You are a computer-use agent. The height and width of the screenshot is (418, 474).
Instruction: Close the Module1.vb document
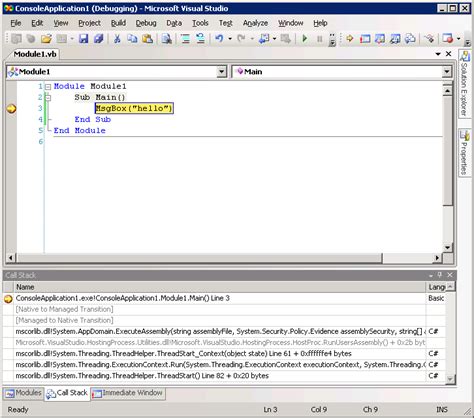pyautogui.click(x=449, y=54)
